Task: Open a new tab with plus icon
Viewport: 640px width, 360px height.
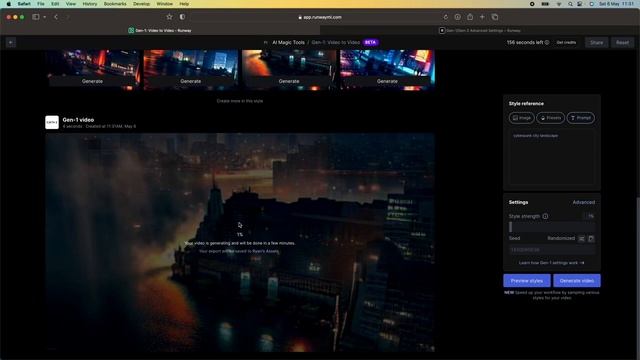Action: tap(482, 17)
